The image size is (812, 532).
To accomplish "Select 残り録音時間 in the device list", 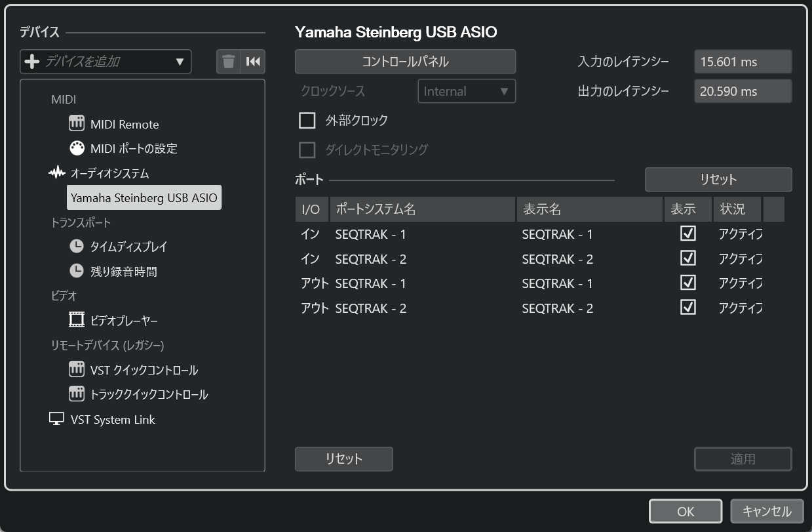I will point(123,271).
